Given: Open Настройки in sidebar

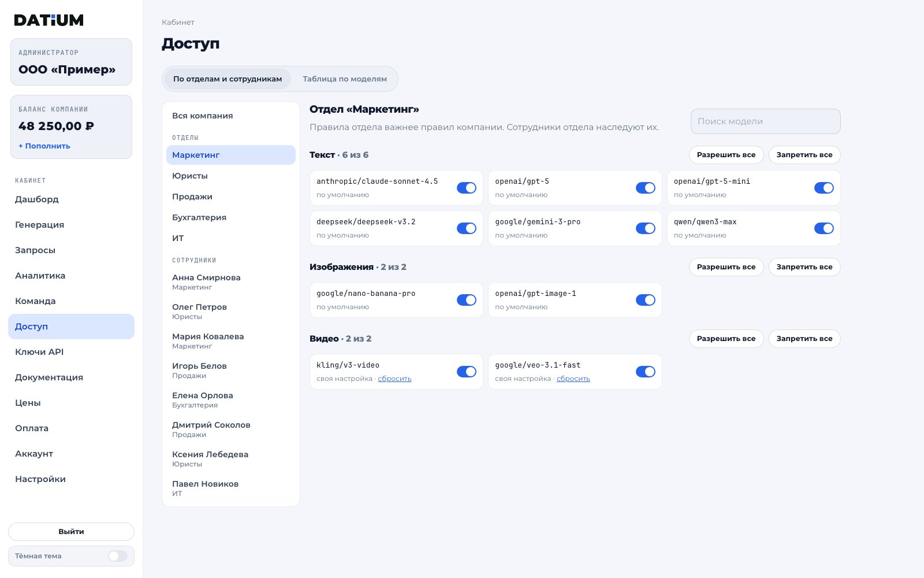Looking at the screenshot, I should [71, 479].
